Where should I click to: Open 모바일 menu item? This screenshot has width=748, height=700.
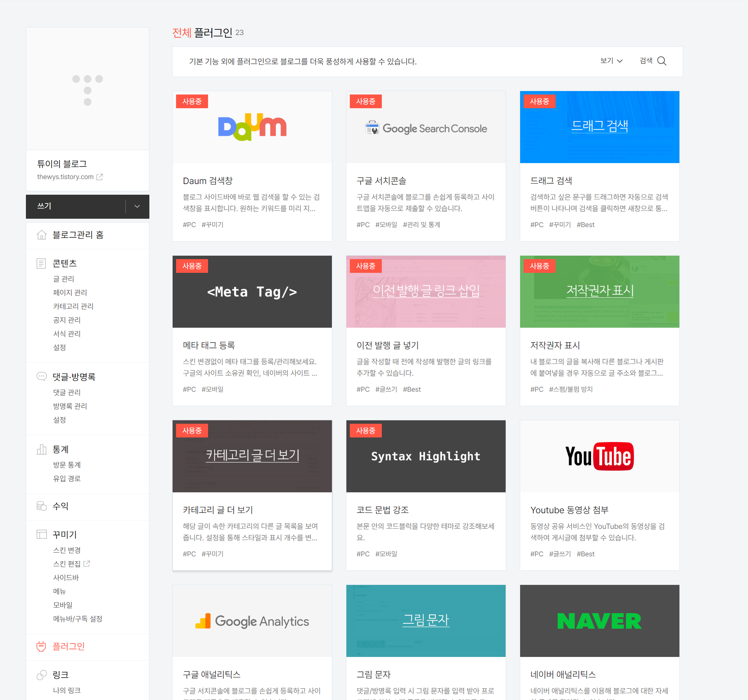63,605
